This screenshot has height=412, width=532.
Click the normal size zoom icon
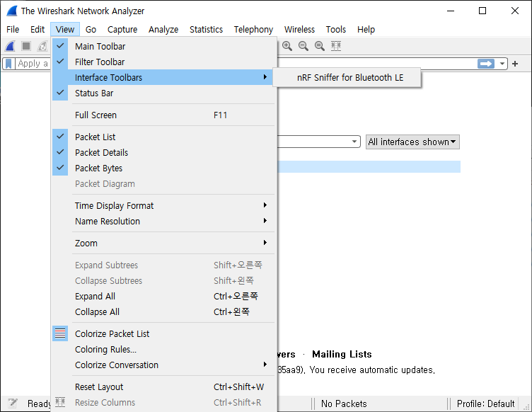320,46
